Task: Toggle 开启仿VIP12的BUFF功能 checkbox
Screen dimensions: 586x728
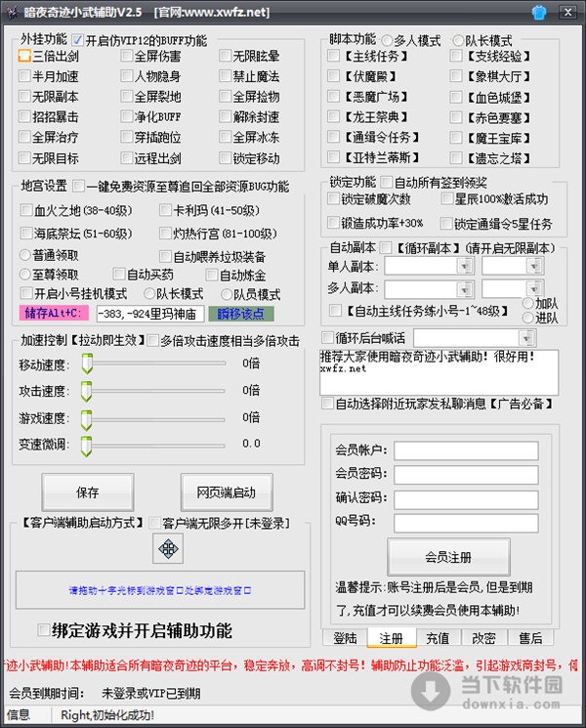Action: [x=78, y=40]
